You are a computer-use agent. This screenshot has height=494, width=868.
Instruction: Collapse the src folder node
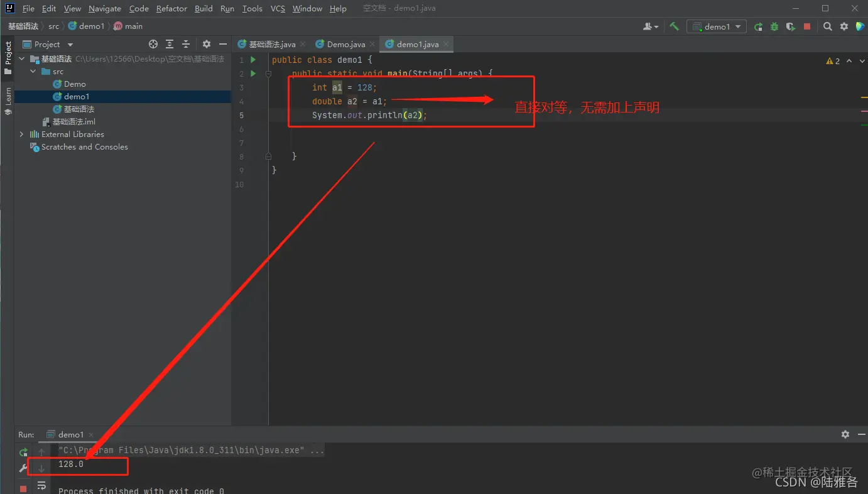pos(33,71)
